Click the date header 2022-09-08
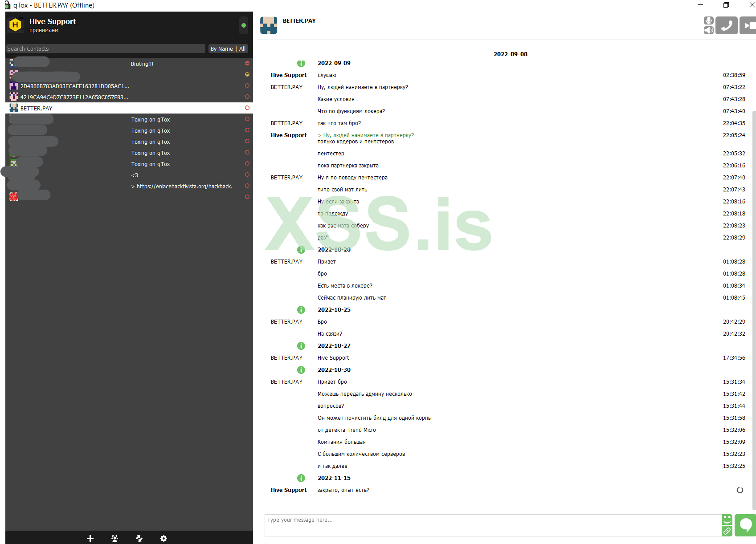Image resolution: width=756 pixels, height=544 pixels. (x=511, y=54)
